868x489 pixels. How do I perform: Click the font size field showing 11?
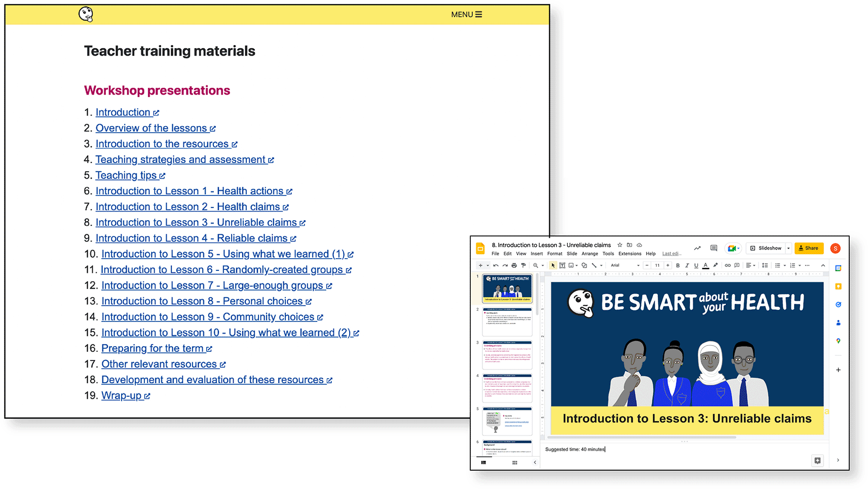tap(657, 265)
